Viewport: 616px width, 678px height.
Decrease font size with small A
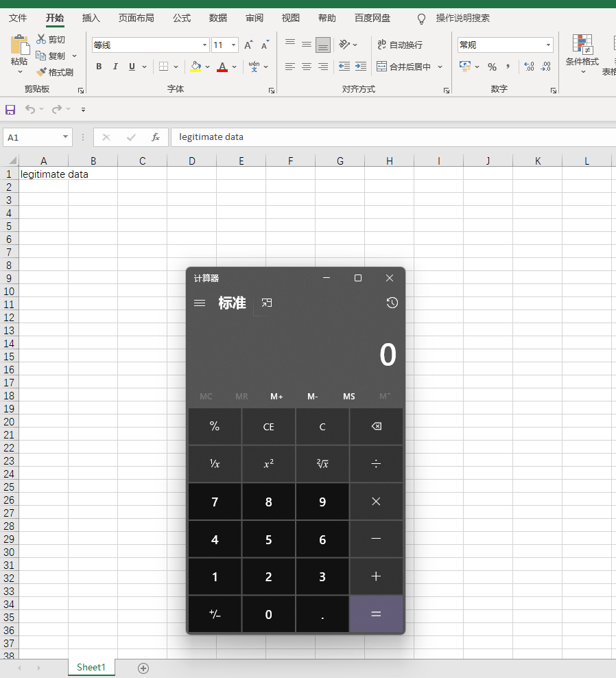(x=265, y=45)
